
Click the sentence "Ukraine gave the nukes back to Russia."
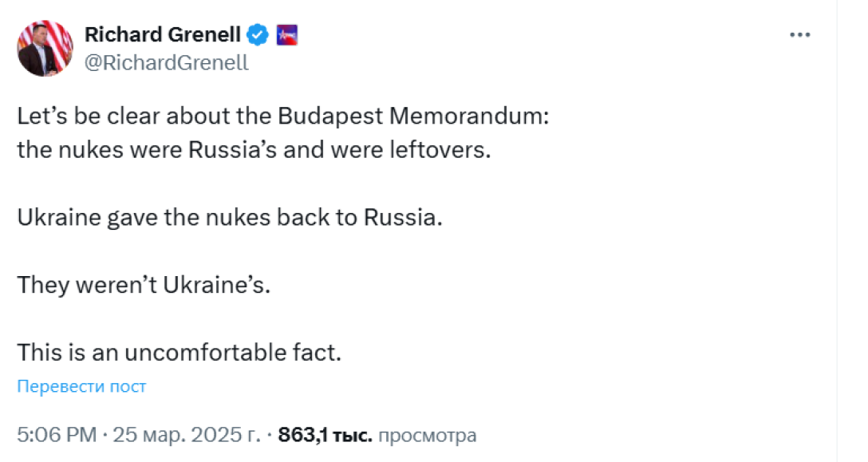(x=230, y=217)
